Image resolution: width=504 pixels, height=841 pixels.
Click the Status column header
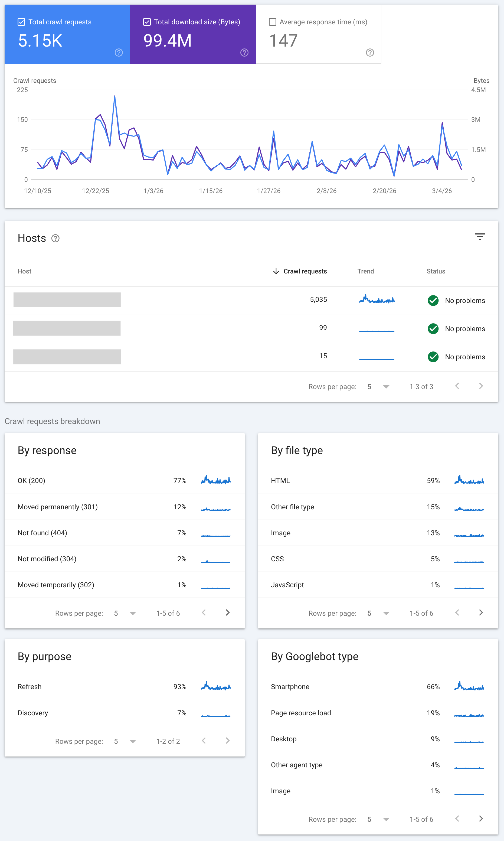436,271
